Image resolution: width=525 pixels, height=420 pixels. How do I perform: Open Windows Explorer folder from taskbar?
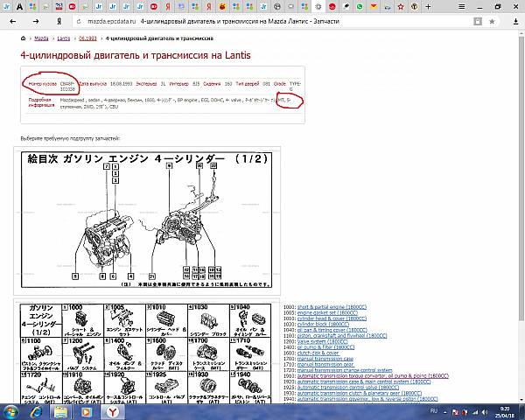pyautogui.click(x=60, y=411)
